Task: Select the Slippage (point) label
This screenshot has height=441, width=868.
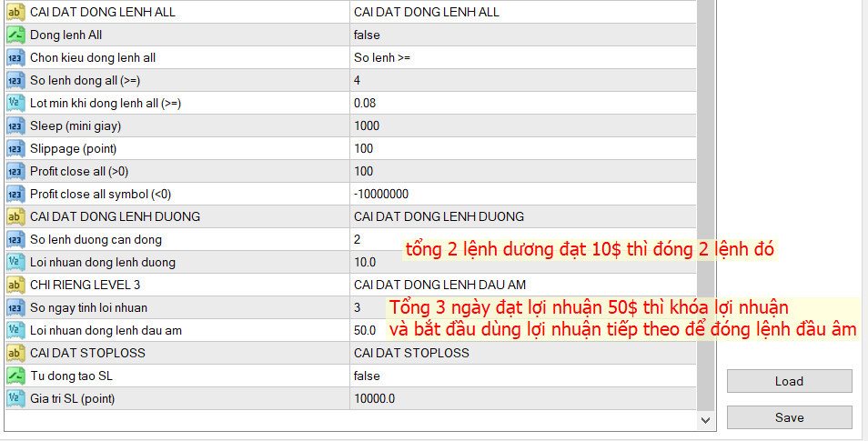Action: [x=73, y=148]
